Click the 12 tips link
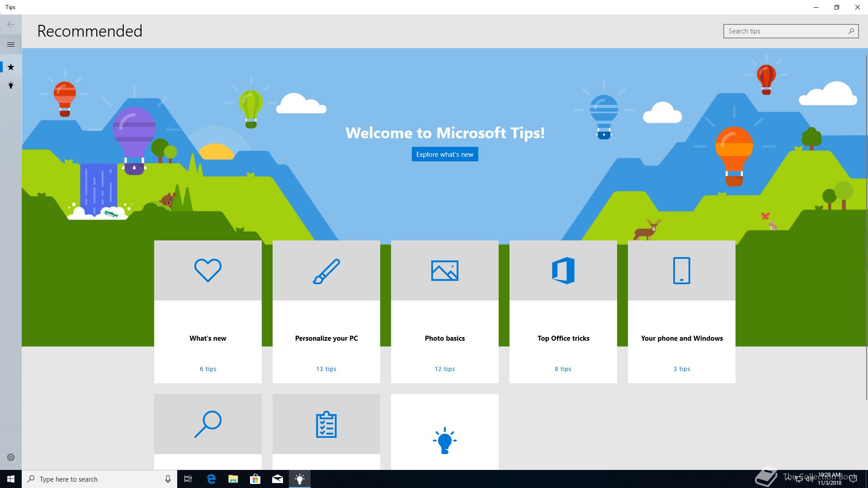Screen dimensions: 868x488 (445, 369)
